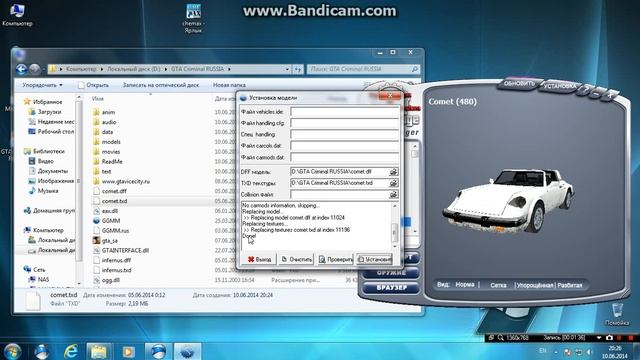Screen dimensions: 640x360
Task: Click the volume speaker tray icon
Action: [x=589, y=351]
